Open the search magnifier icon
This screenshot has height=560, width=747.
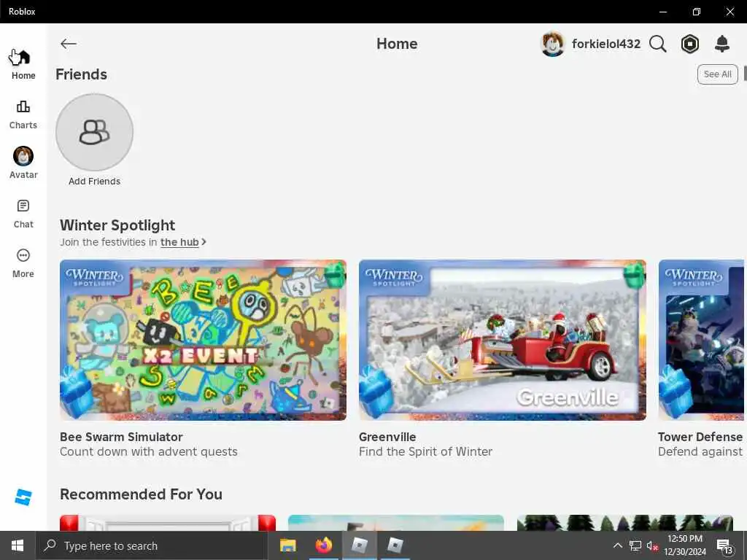(657, 44)
